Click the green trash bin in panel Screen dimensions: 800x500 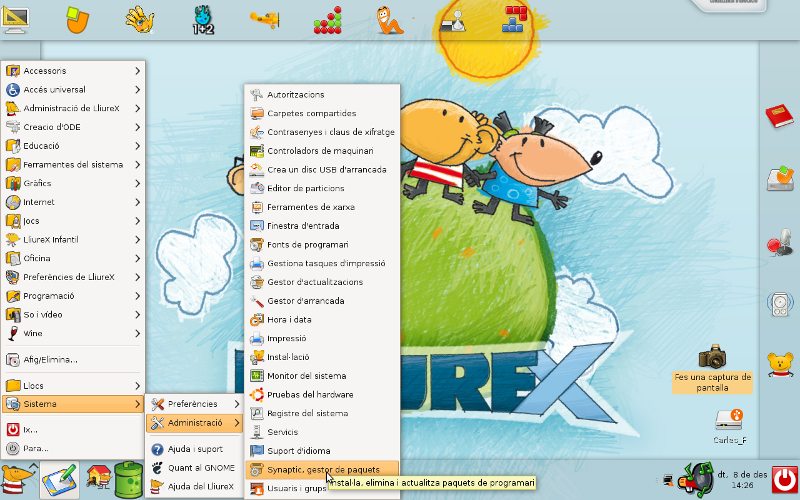click(128, 480)
